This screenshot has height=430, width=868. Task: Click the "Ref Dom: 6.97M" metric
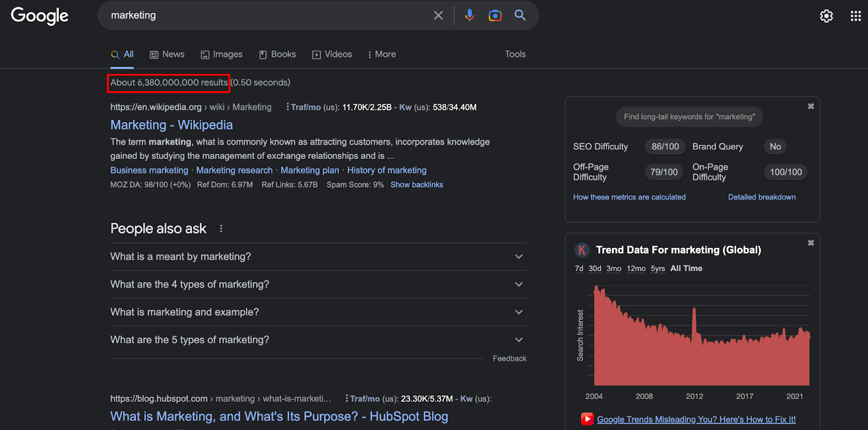point(225,185)
